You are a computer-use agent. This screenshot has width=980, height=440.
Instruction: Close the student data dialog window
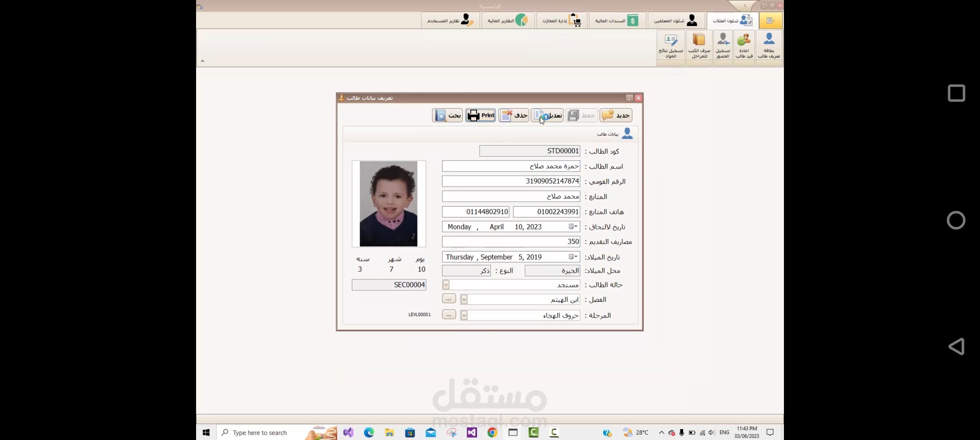pos(638,98)
